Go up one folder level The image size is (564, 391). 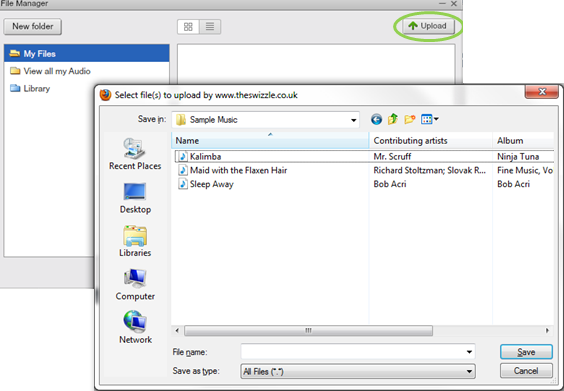[393, 119]
